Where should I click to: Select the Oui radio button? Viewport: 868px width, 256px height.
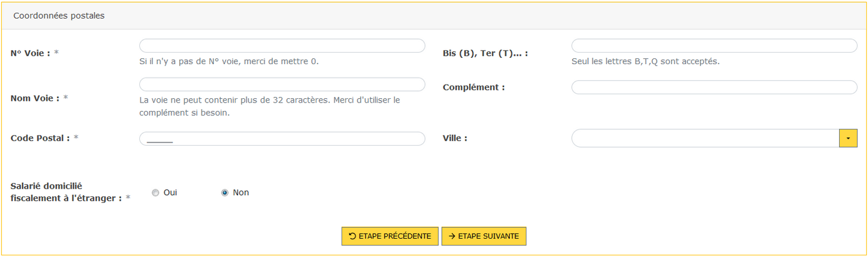155,192
